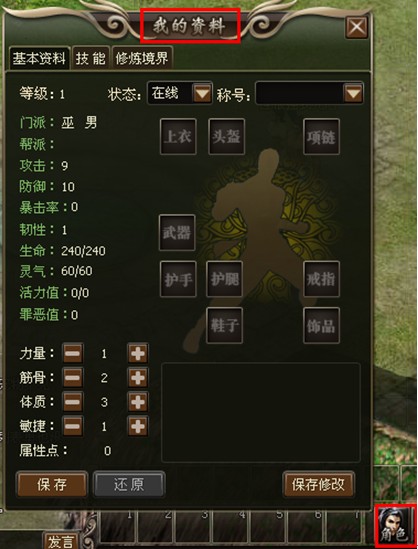Select the 鞋子 shoes slot
The width and height of the screenshot is (418, 549).
pyautogui.click(x=225, y=326)
